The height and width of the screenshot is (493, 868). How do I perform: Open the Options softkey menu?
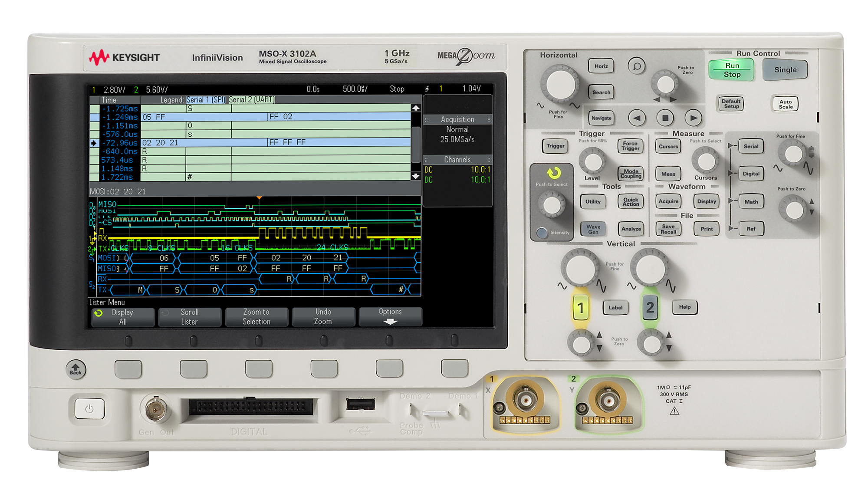pos(390,316)
